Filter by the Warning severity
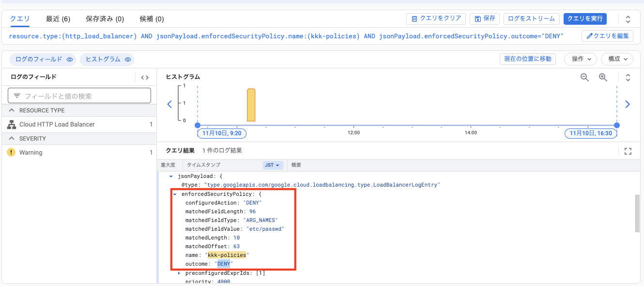 pyautogui.click(x=79, y=153)
